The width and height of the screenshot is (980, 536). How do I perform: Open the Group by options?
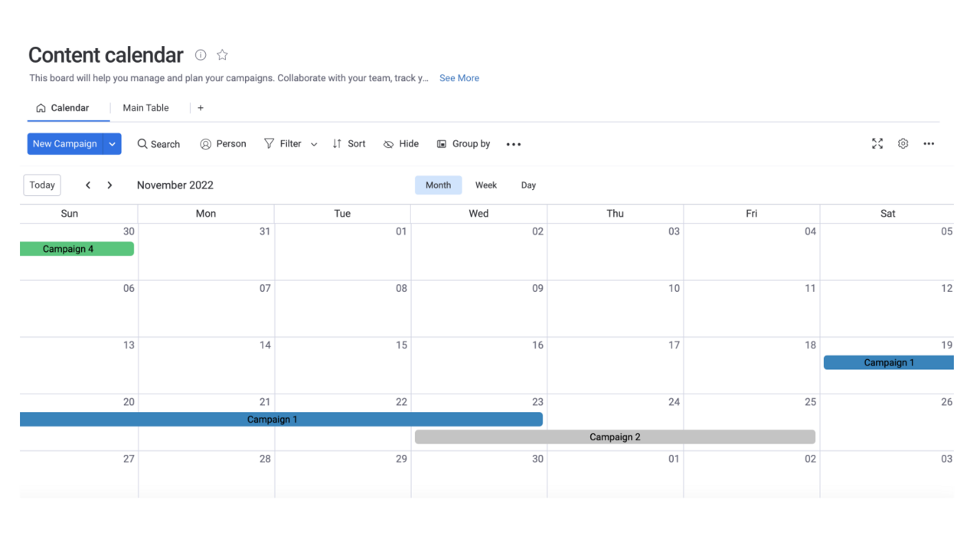coord(464,144)
